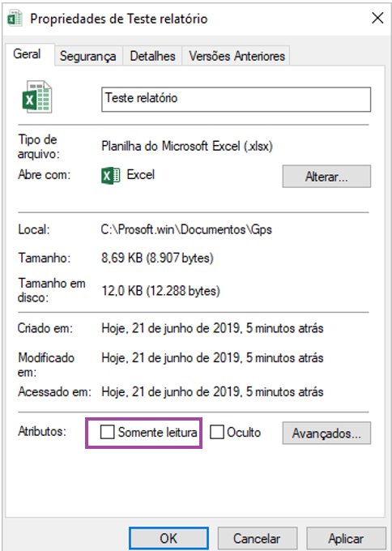Click the Local path C:\Prosoft.win\Documentos\Gps

186,229
